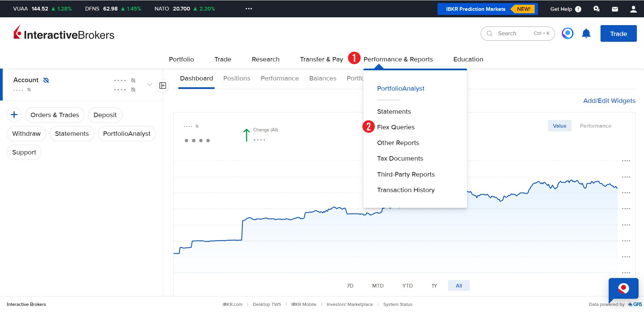The width and height of the screenshot is (644, 312).
Task: Toggle privacy eye icon next to Account
Action: 46,80
